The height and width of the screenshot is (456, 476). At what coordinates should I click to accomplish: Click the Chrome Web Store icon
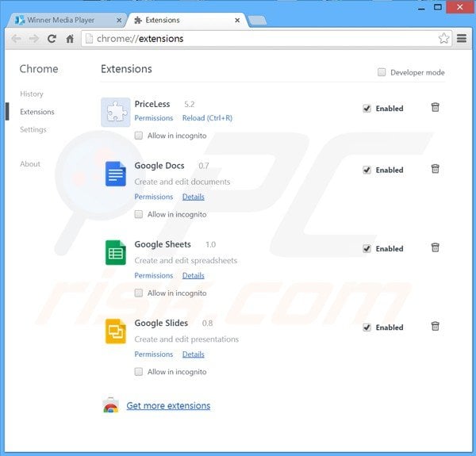coord(111,405)
